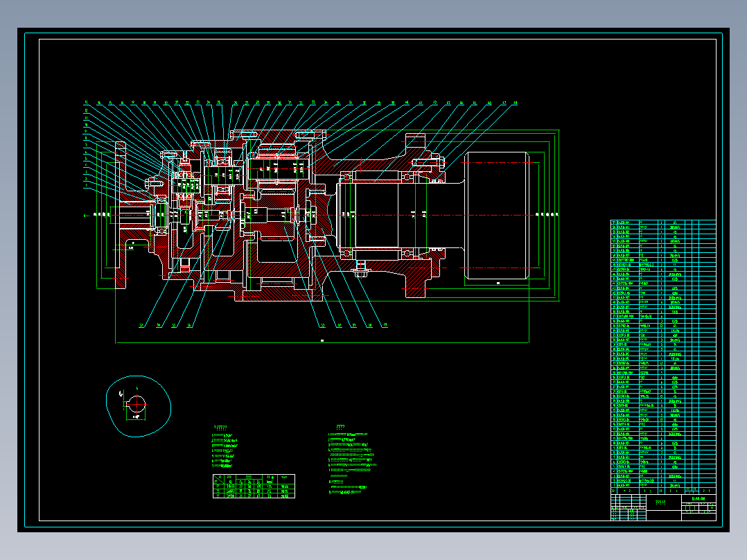Select the right technical requirements text block
Viewport: 747px width, 560px height.
click(352, 460)
